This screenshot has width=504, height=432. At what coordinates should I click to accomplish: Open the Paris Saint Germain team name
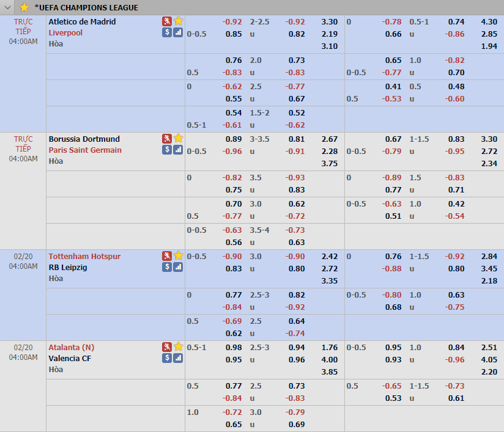[85, 150]
